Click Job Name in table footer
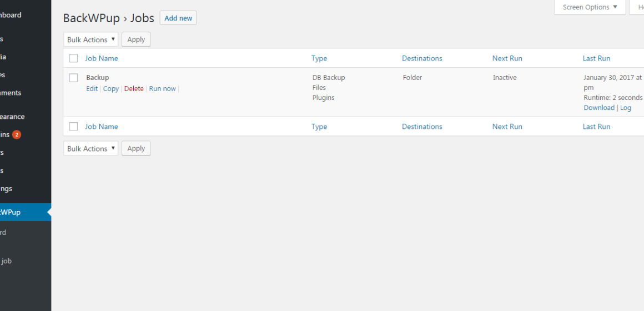644x311 pixels. tap(102, 127)
